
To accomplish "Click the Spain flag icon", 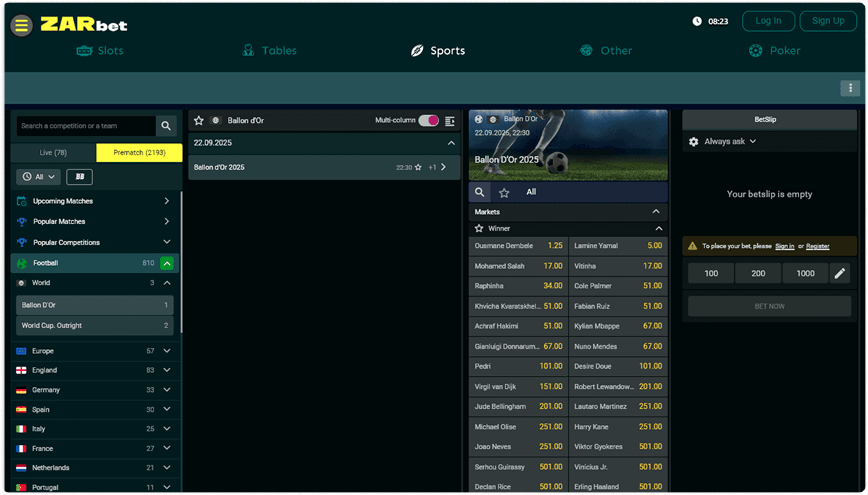I will tap(21, 409).
